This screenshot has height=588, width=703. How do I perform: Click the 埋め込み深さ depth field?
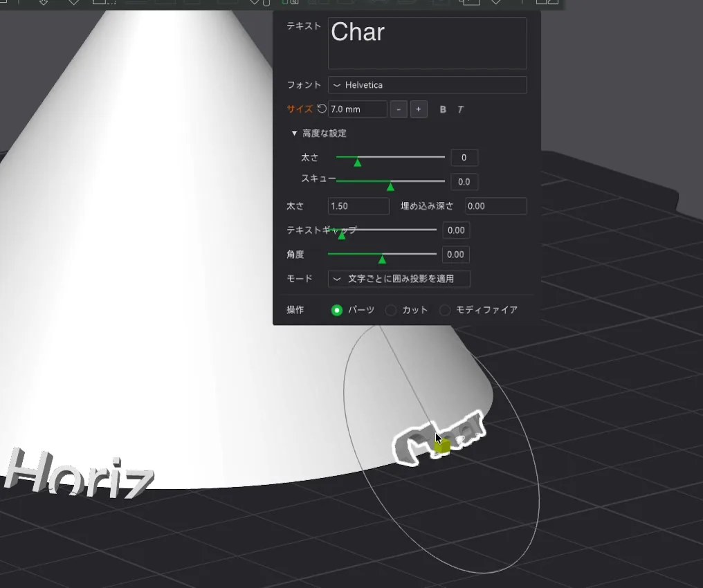[x=496, y=206]
